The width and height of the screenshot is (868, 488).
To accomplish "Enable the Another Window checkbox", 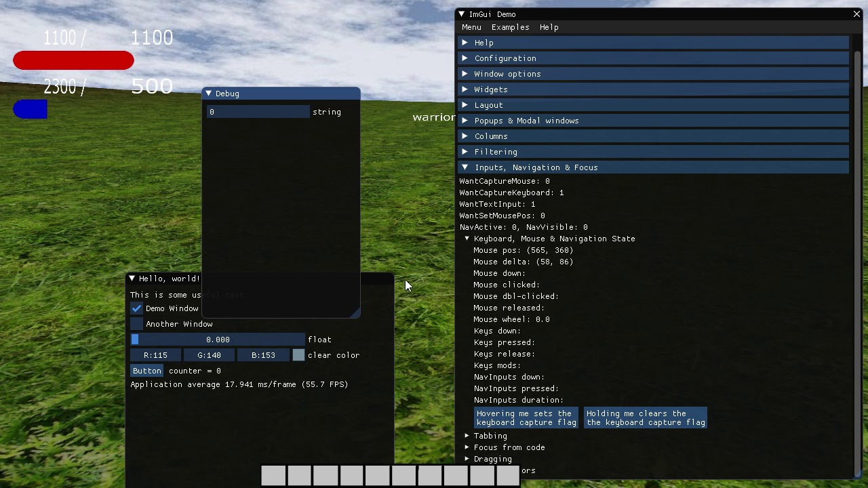I will point(137,324).
